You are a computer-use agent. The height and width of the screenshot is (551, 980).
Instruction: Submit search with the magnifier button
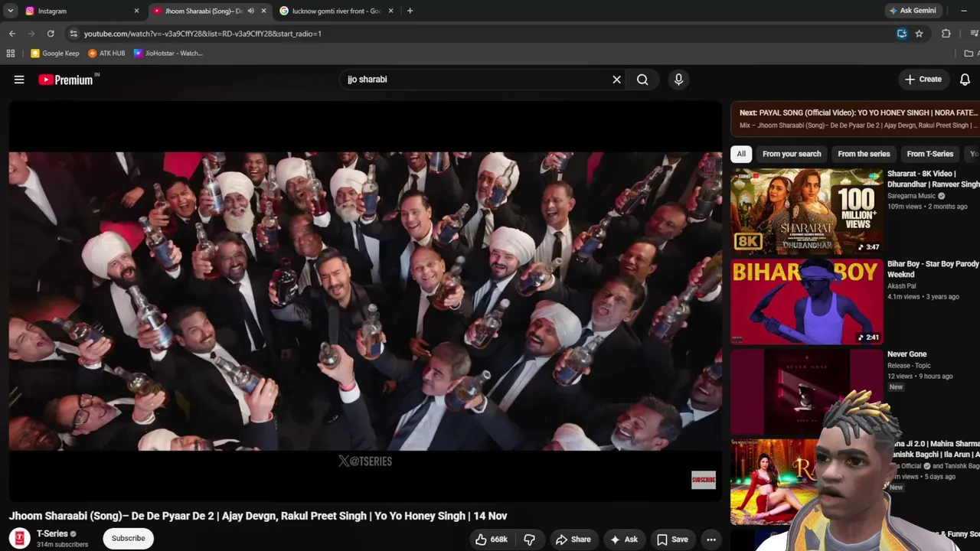tap(642, 80)
